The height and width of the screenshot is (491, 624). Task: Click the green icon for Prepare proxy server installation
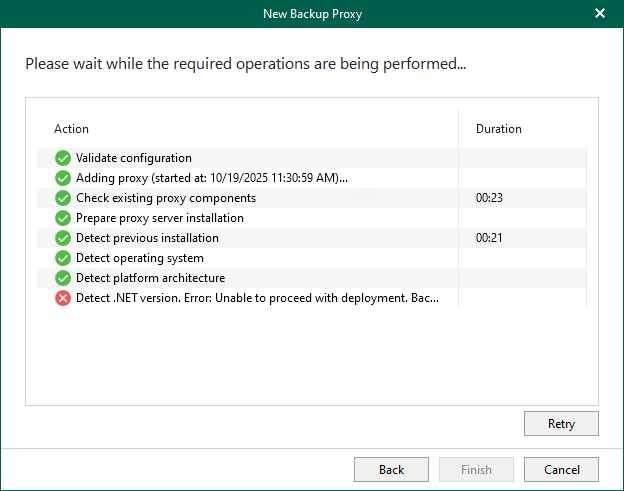pos(63,218)
